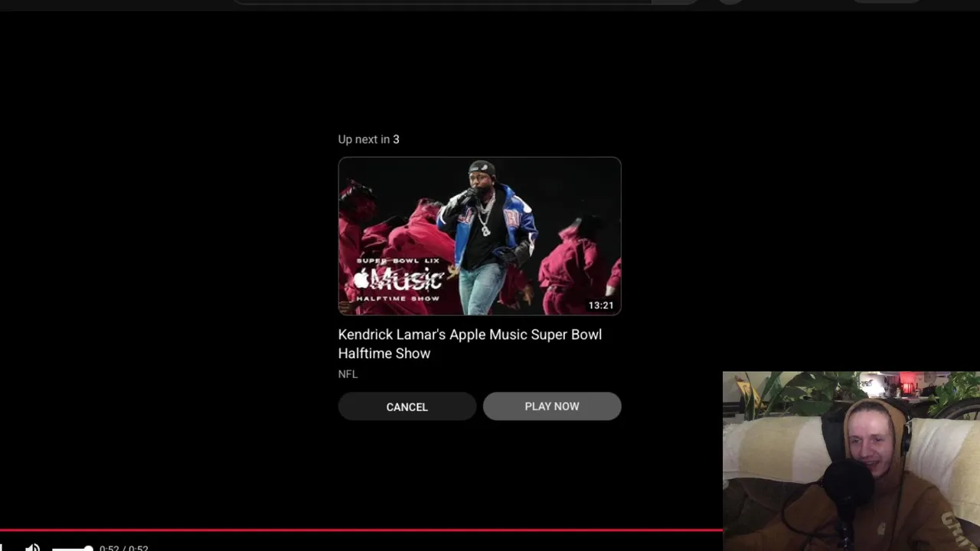
Task: Open the Kendrick Lamar halftime show thumbnail
Action: (479, 236)
